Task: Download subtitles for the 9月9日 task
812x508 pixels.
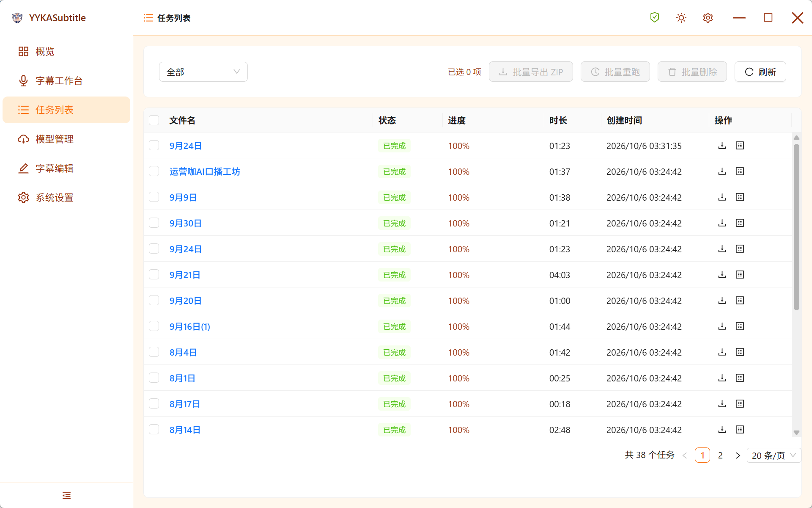Action: (722, 197)
